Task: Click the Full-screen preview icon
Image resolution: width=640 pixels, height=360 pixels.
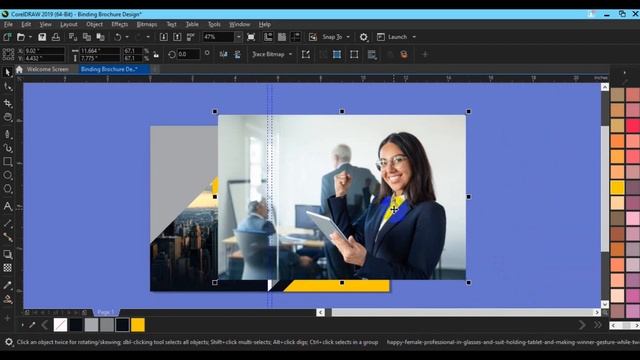Action: (251, 37)
